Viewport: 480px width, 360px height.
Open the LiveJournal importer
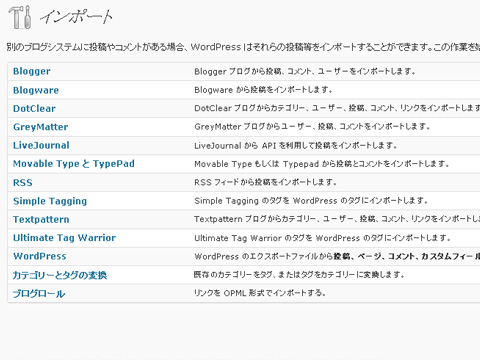coord(41,145)
